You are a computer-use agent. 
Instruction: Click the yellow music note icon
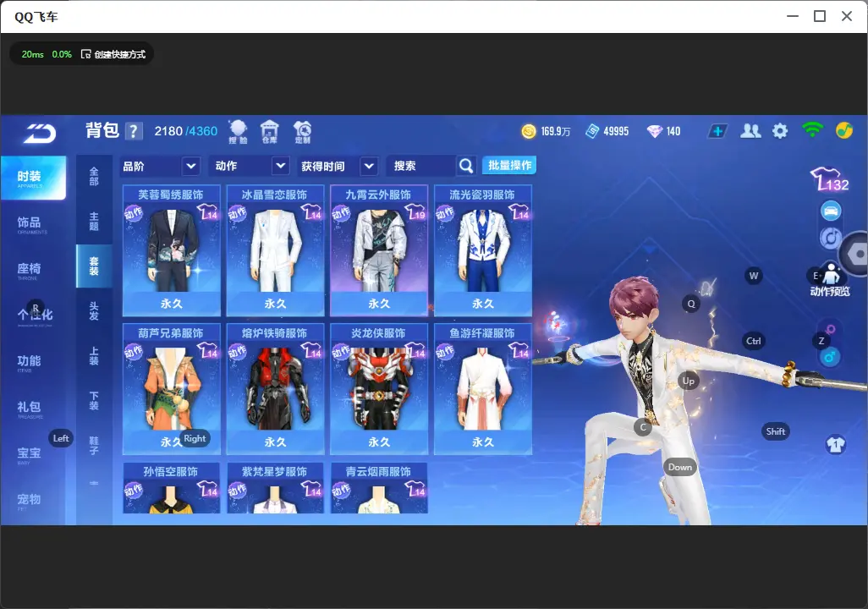click(843, 130)
